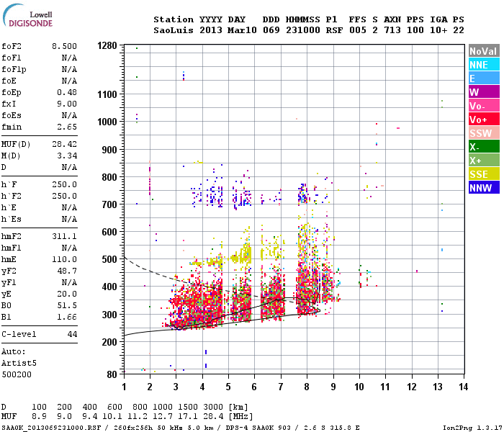The height and width of the screenshot is (432, 504).
Task: Select the SSE yellow legend swatch
Action: click(x=484, y=174)
